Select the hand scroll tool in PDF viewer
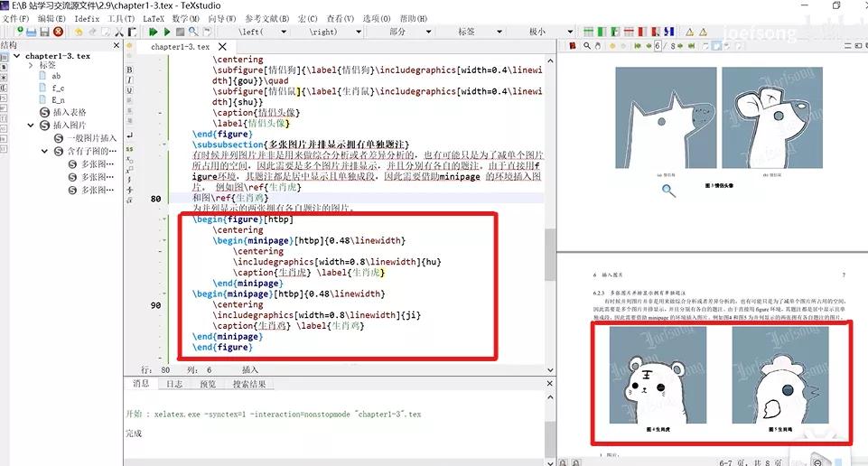This screenshot has height=466, width=868. pyautogui.click(x=598, y=46)
